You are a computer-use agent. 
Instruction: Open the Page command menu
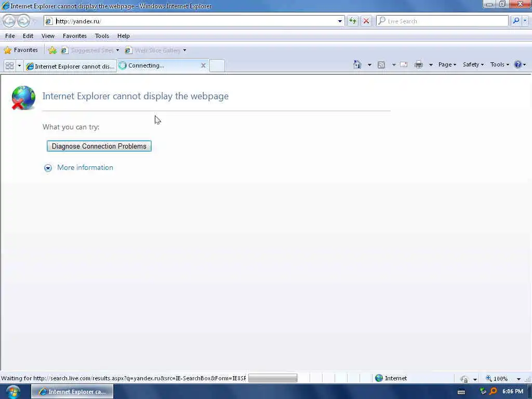(x=447, y=64)
